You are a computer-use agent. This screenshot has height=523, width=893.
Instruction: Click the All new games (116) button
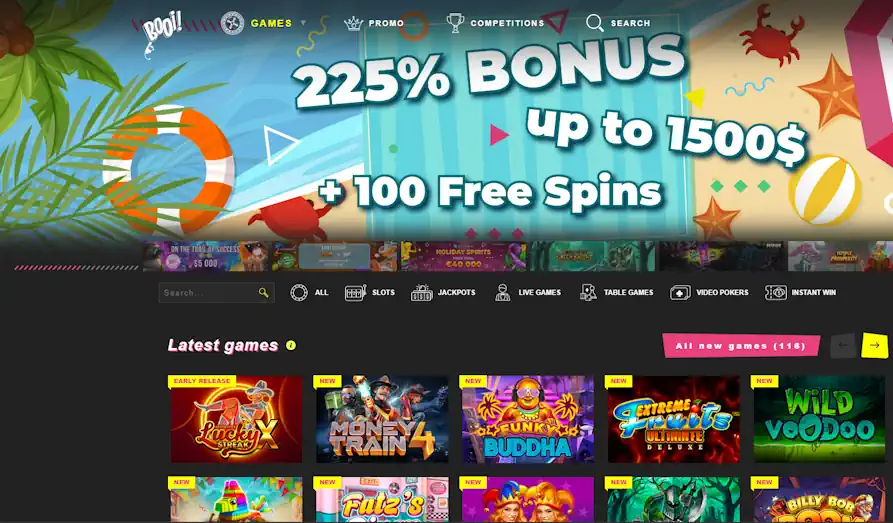click(x=741, y=346)
